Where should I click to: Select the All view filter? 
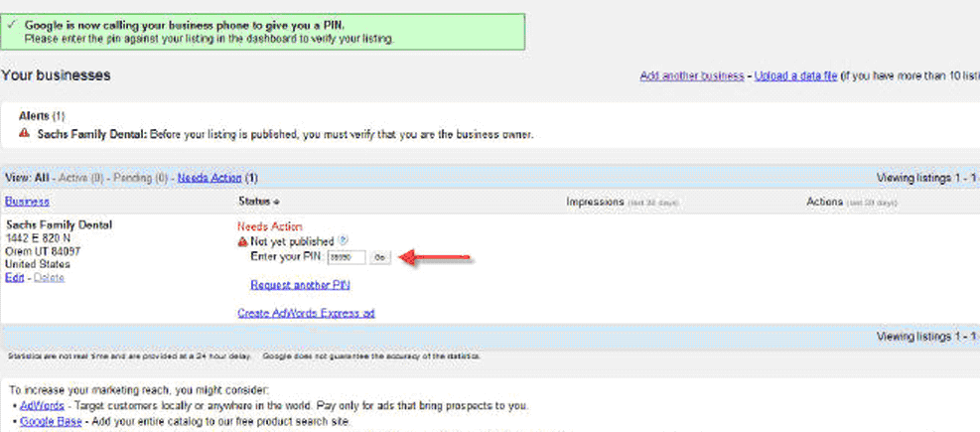coord(42,178)
